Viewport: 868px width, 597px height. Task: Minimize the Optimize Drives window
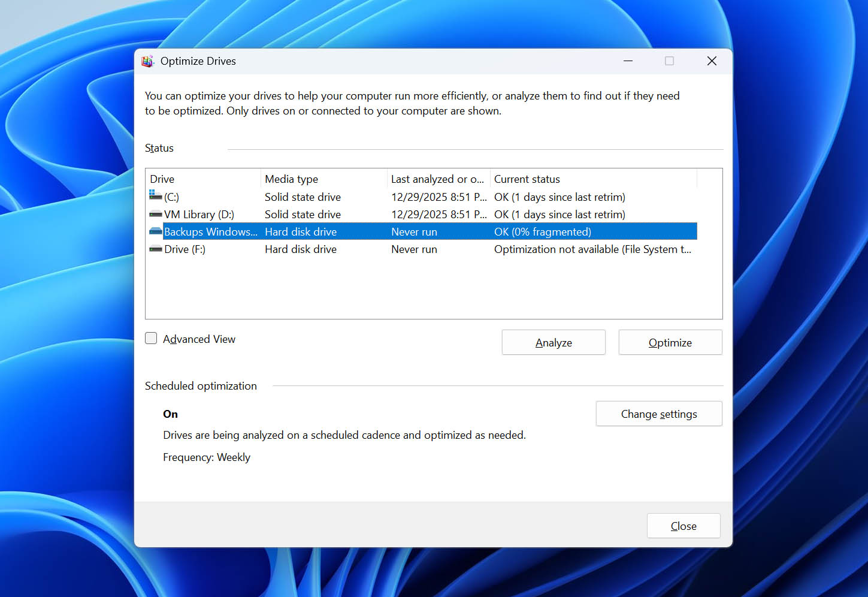click(x=628, y=61)
